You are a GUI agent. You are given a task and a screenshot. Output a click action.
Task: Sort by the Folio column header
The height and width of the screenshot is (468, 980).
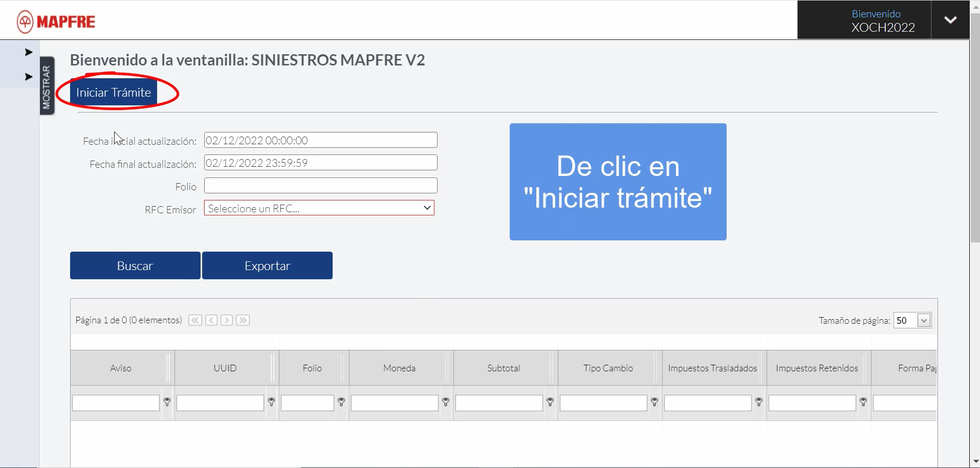(312, 368)
